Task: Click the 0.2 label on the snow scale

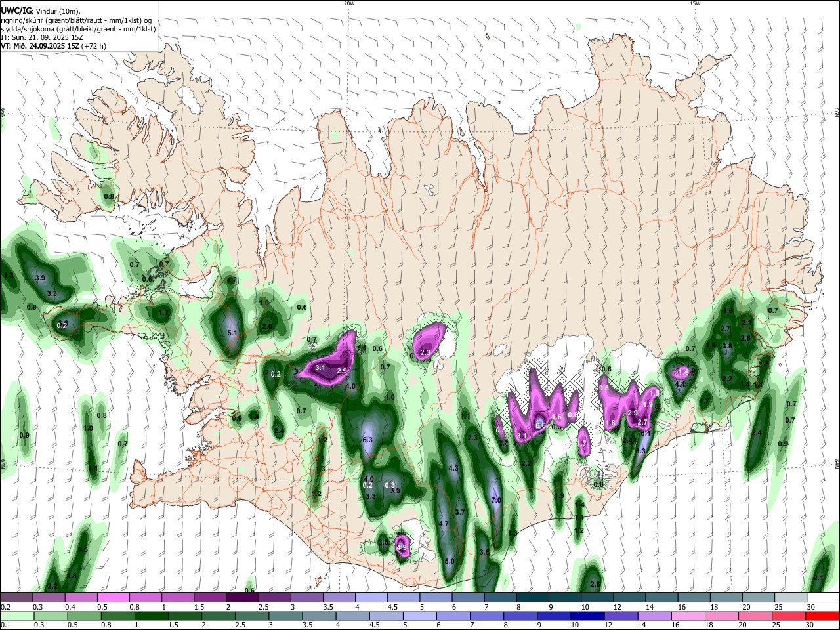Action: (x=5, y=607)
